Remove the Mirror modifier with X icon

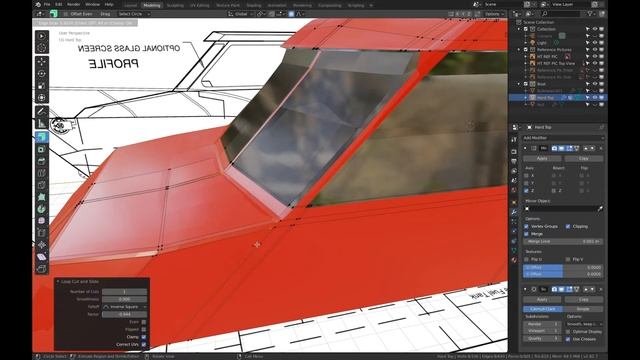pyautogui.click(x=600, y=148)
